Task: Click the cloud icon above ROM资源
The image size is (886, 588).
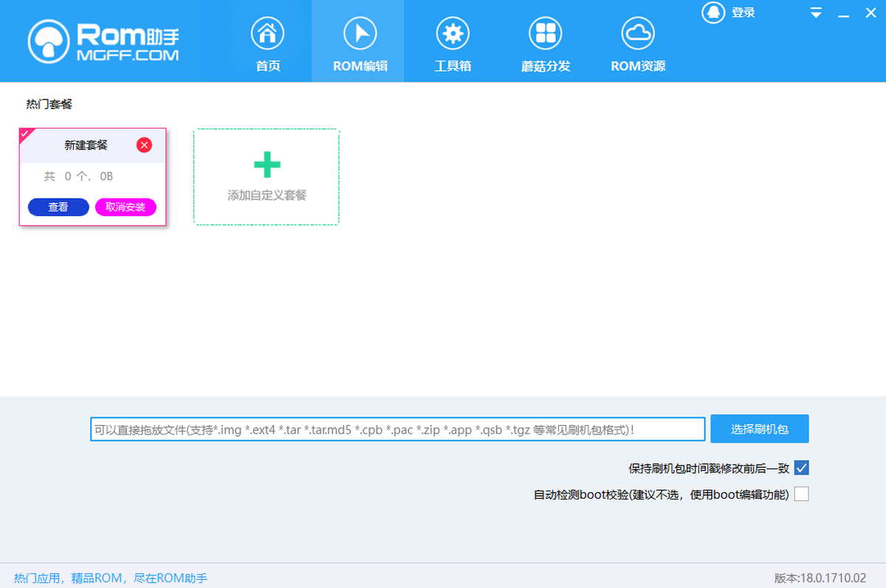Action: tap(638, 32)
